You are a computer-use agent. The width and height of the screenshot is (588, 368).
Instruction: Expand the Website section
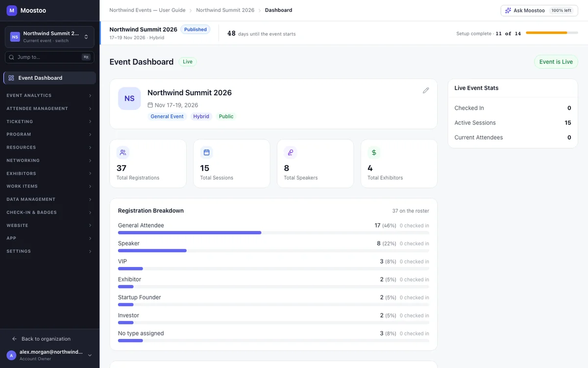[49, 226]
